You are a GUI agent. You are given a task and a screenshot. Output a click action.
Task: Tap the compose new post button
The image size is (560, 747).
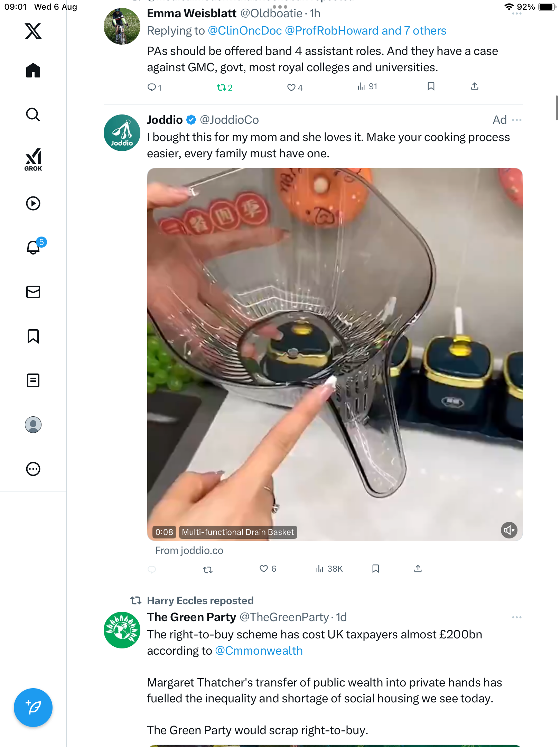(x=33, y=707)
